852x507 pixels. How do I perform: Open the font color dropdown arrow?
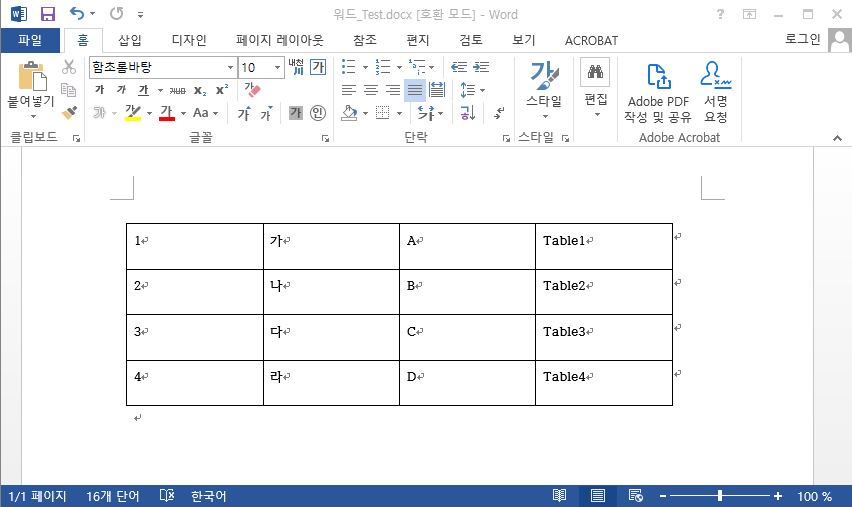[x=183, y=113]
